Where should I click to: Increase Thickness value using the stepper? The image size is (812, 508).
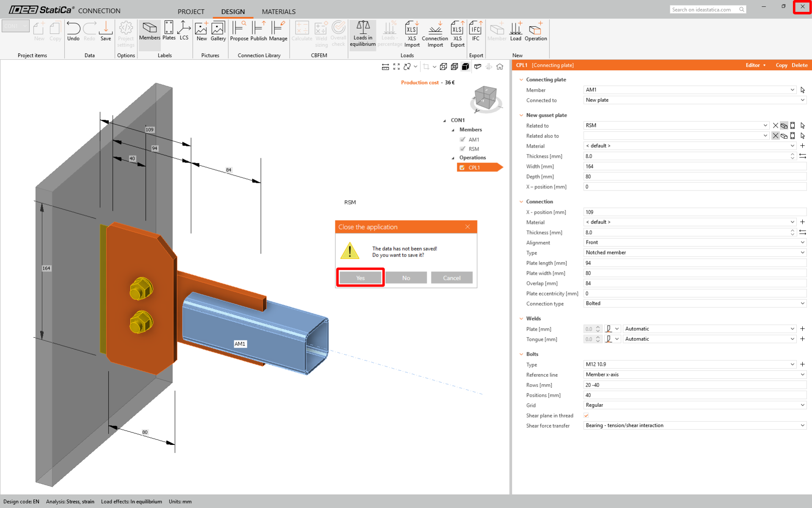(x=792, y=155)
